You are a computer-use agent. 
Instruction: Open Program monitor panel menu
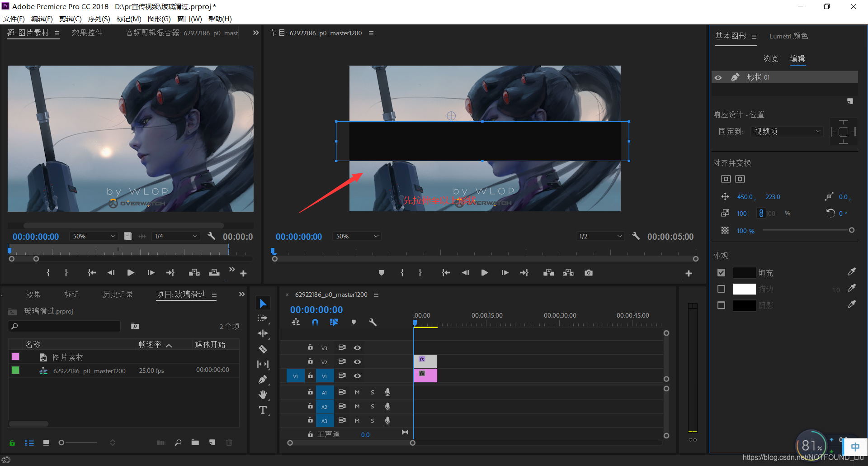click(371, 33)
